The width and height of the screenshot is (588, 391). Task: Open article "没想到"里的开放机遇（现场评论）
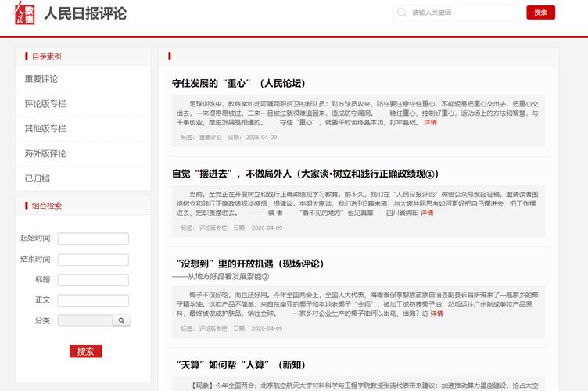pos(250,264)
